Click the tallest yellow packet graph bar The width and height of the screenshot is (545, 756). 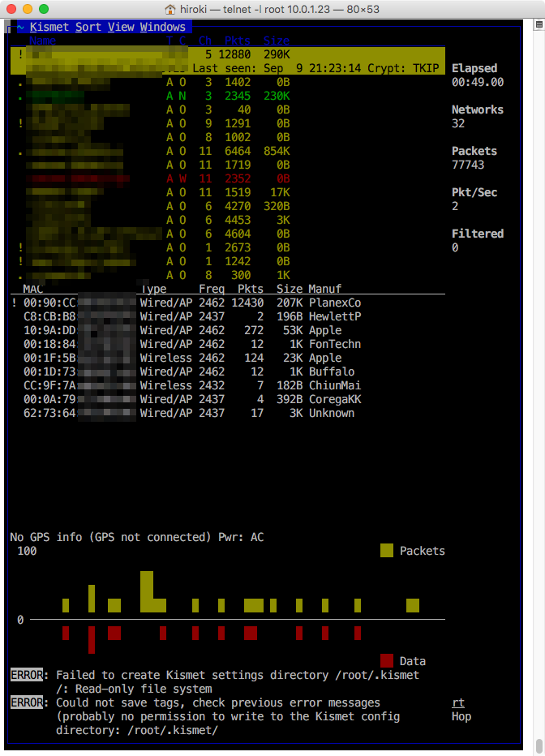click(147, 591)
